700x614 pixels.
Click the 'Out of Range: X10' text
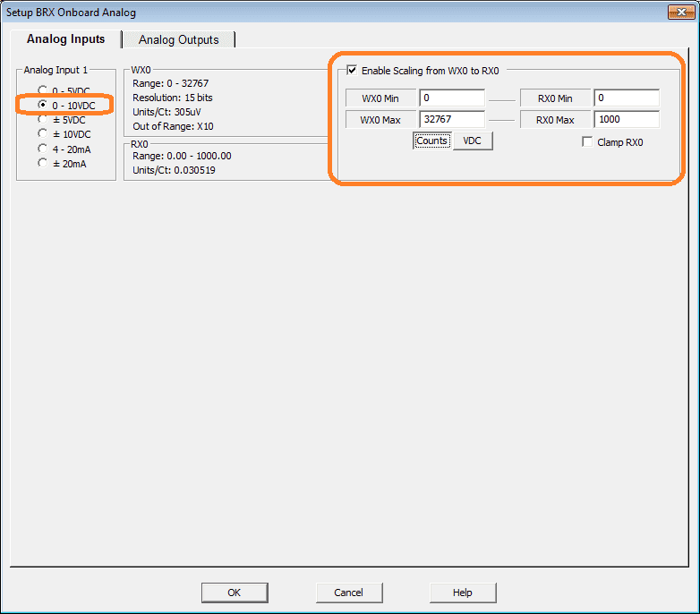[x=173, y=126]
